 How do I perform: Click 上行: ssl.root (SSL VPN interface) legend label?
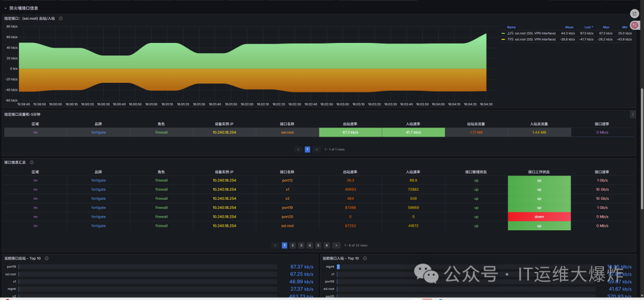click(531, 33)
